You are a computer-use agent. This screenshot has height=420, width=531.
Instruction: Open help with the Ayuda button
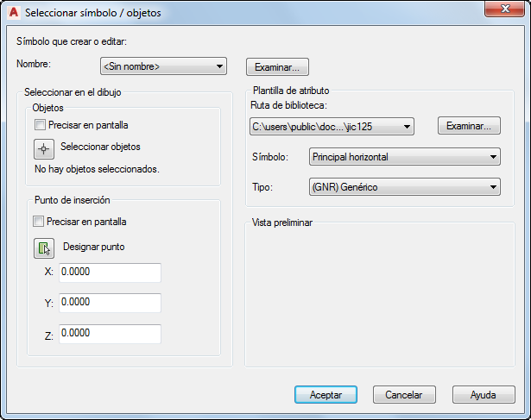(484, 395)
